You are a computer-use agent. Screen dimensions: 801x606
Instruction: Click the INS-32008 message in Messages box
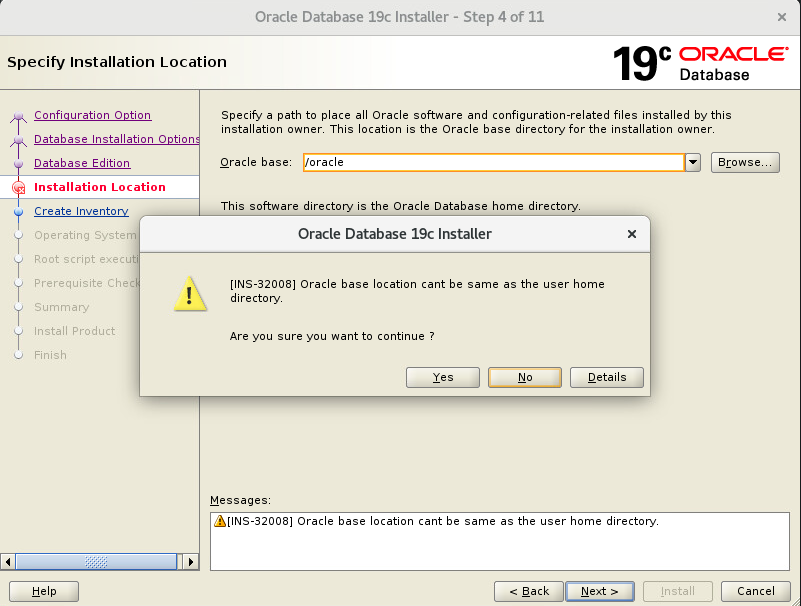pyautogui.click(x=443, y=521)
